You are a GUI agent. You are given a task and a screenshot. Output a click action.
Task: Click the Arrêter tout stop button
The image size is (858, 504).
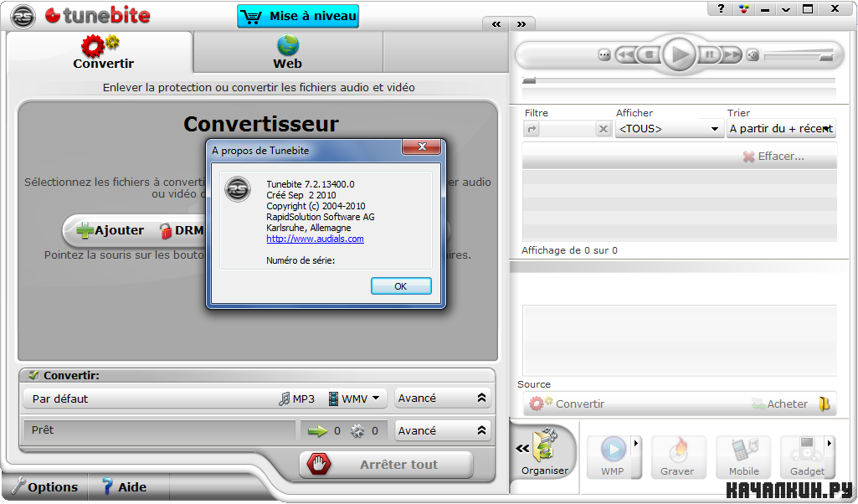[387, 465]
